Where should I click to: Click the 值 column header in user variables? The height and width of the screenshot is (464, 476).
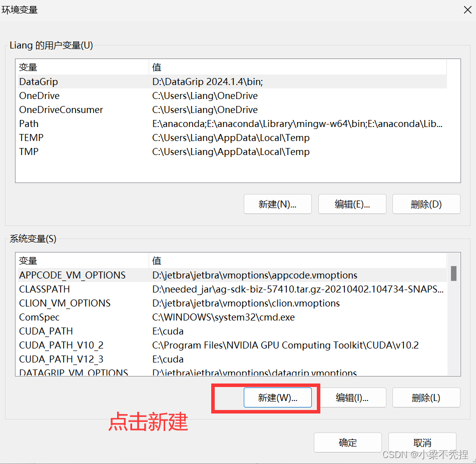click(x=298, y=67)
